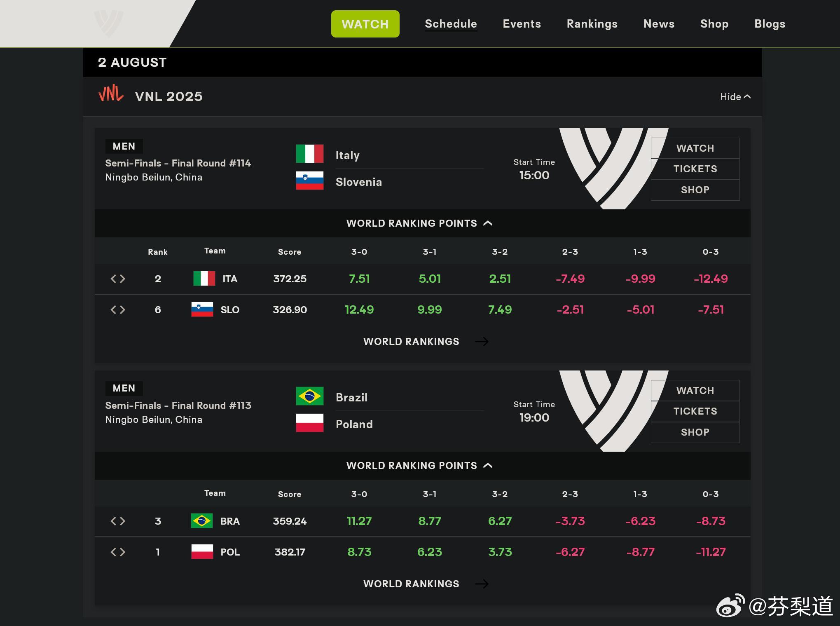Click the rank-change arrows icon in POL row
840x626 pixels.
[x=118, y=552]
